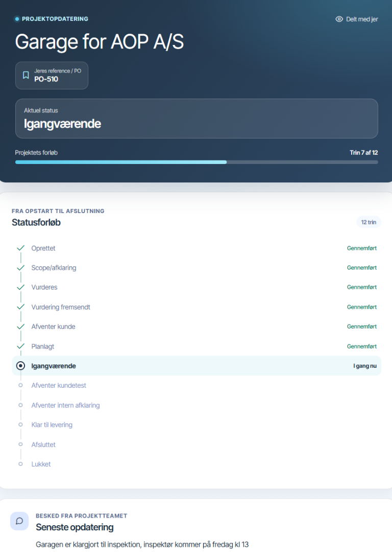Click the project progress bar
This screenshot has width=392, height=560.
(197, 162)
